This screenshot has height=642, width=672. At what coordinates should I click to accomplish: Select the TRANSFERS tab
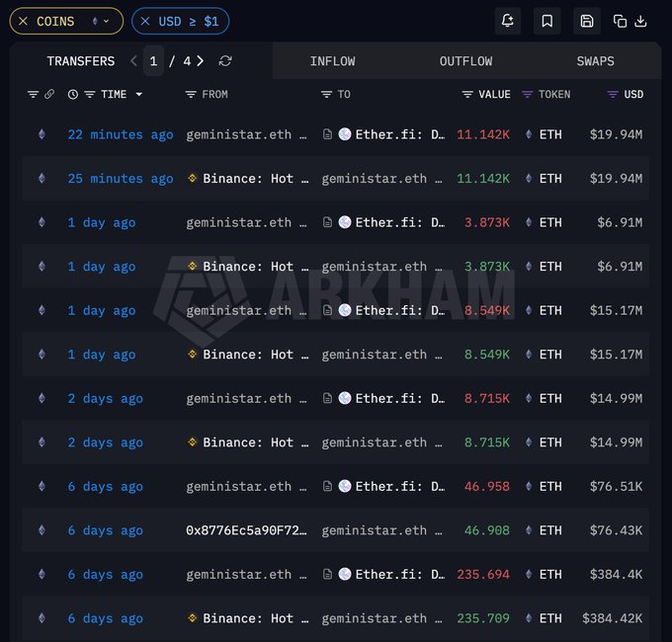click(81, 61)
